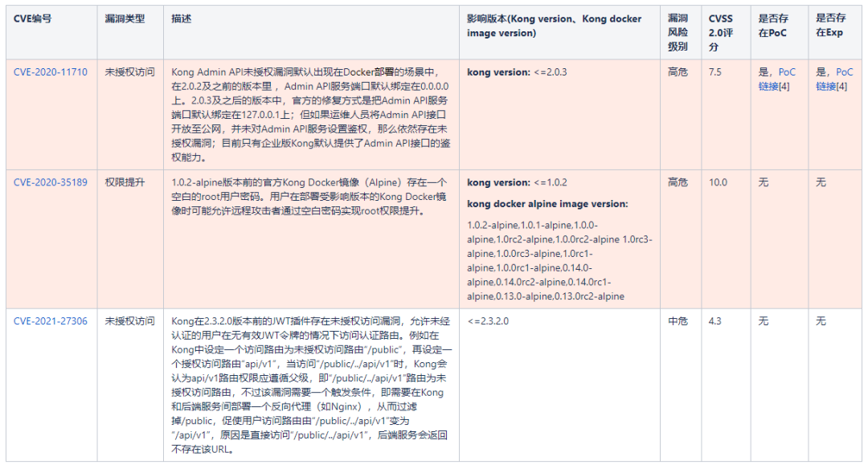Click the JWT plugin vulnerability description
Screen dimensions: 868x469
pyautogui.click(x=312, y=385)
